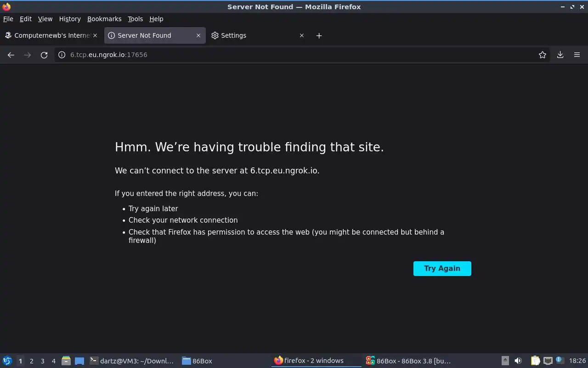The image size is (588, 368).
Task: Bookmark this page with the star icon
Action: [x=543, y=55]
